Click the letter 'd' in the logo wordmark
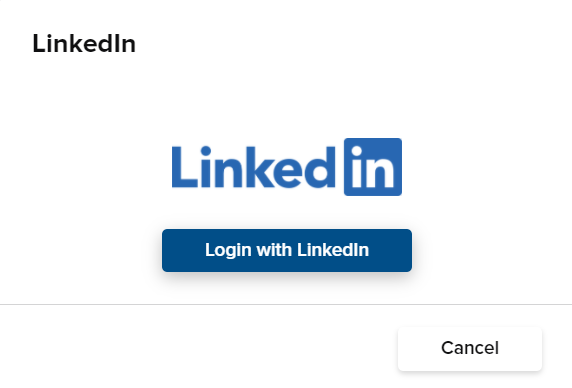The image size is (572, 388). coord(318,167)
